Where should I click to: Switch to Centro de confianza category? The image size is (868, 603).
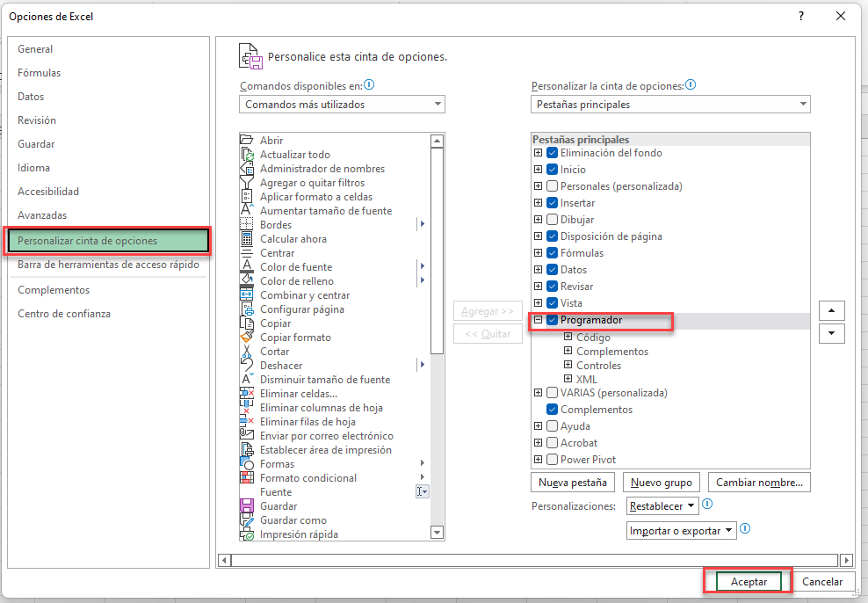click(x=64, y=314)
